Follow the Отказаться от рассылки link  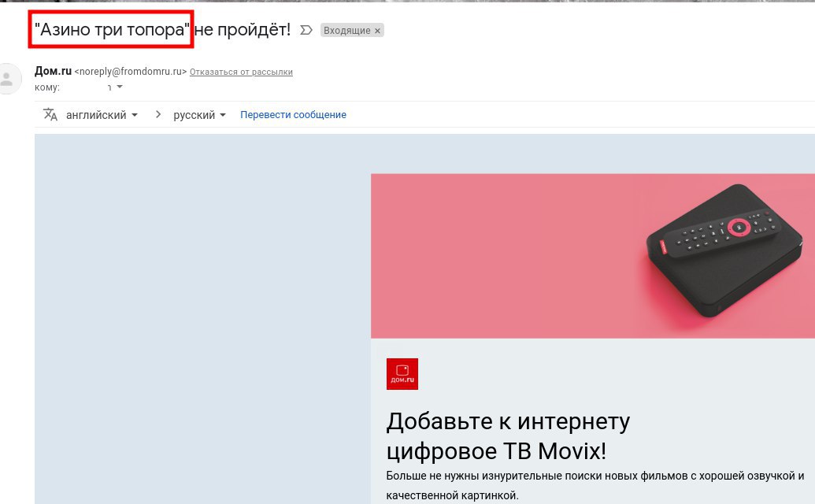(x=241, y=72)
